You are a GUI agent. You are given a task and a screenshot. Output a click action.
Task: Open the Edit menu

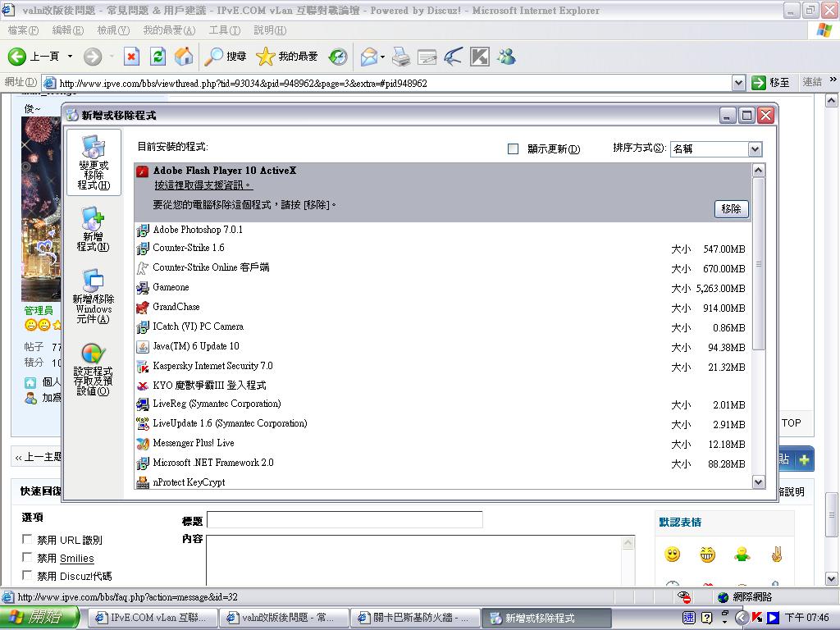[68, 30]
